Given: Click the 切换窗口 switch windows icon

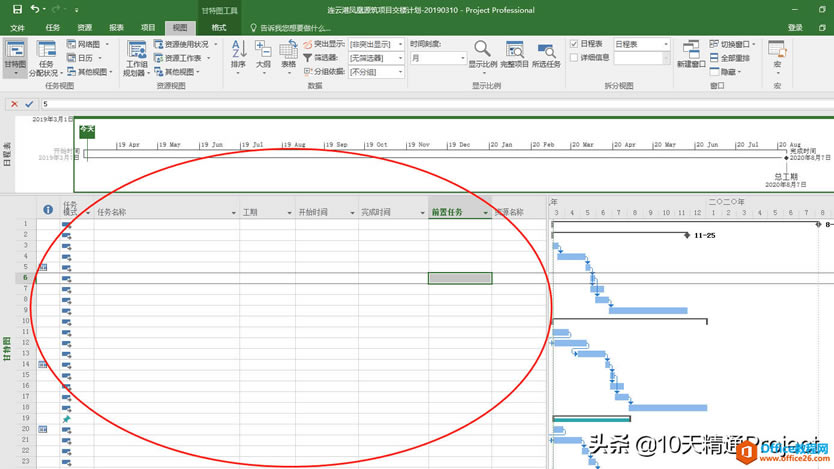Looking at the screenshot, I should [714, 44].
